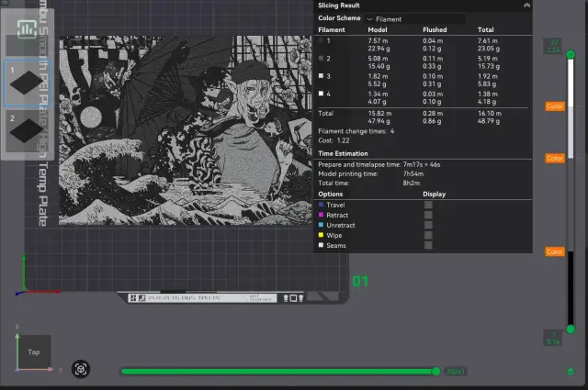
Task: Click the yellow Wipe legend swatch
Action: [321, 235]
